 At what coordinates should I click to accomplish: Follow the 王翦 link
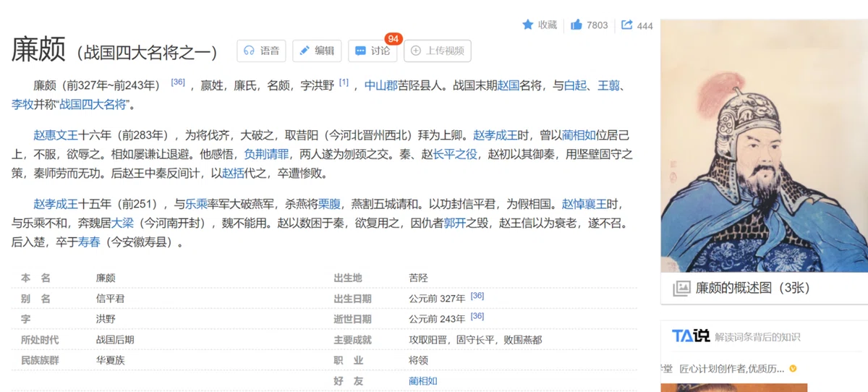tap(609, 85)
